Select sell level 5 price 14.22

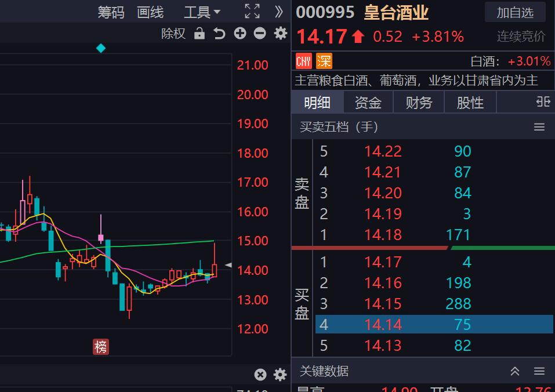click(383, 151)
